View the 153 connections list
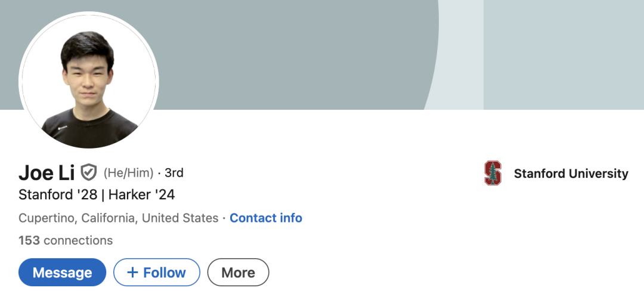The image size is (644, 303). pyautogui.click(x=66, y=240)
